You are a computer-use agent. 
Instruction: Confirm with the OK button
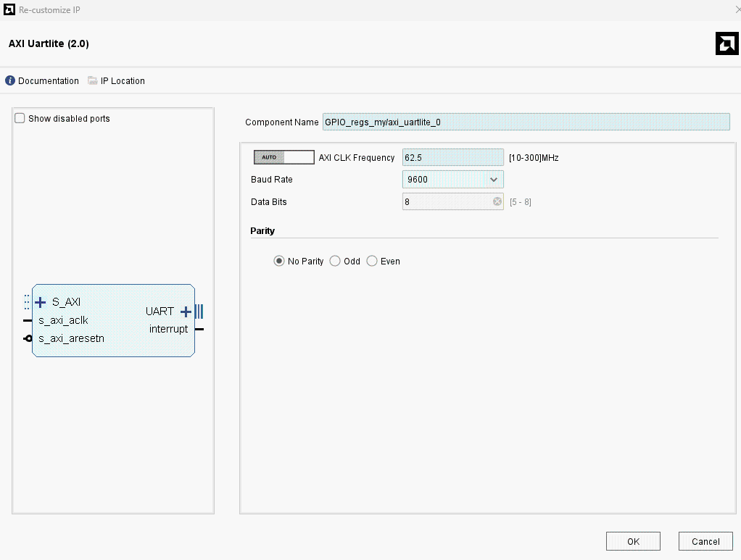pyautogui.click(x=633, y=541)
